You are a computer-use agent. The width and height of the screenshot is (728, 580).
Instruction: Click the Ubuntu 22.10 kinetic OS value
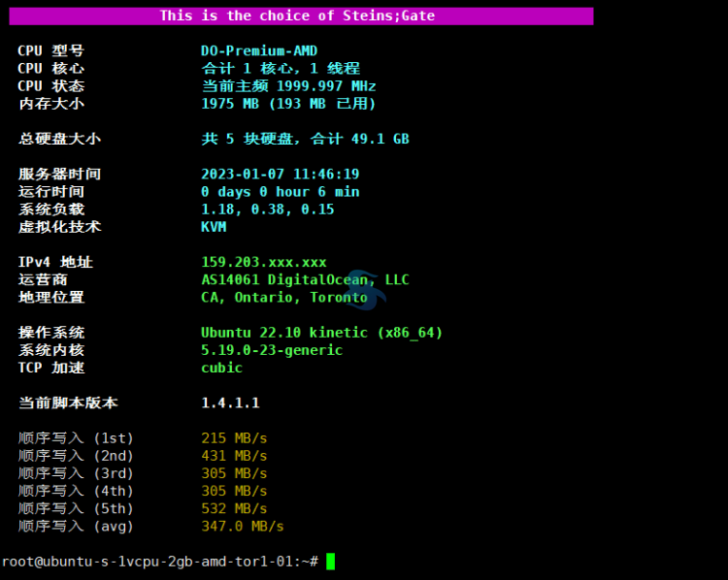[x=321, y=333]
